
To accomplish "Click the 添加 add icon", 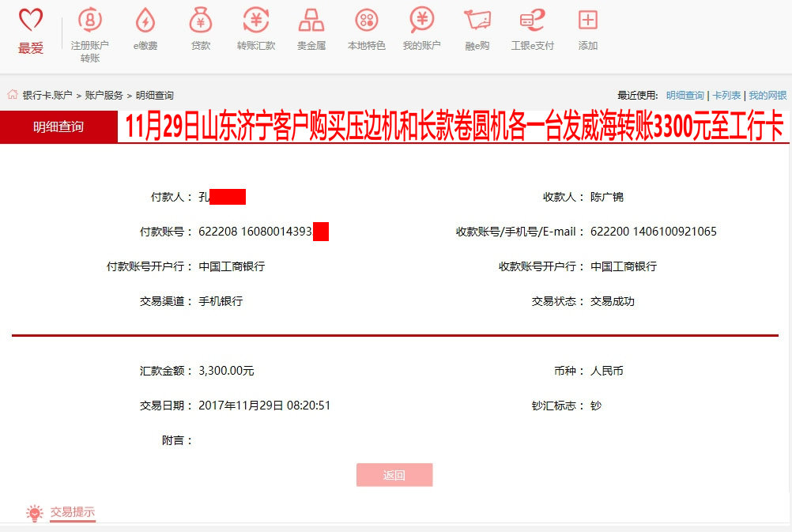I will point(586,28).
